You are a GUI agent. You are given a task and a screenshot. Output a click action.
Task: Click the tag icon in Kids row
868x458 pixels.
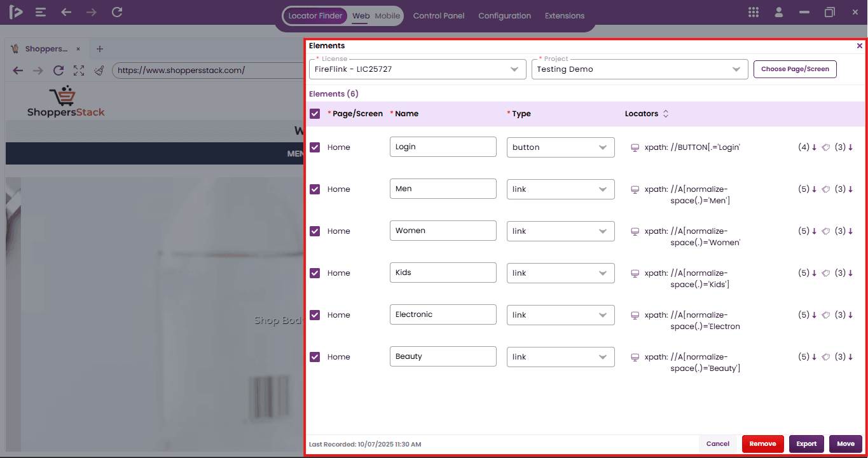point(826,273)
